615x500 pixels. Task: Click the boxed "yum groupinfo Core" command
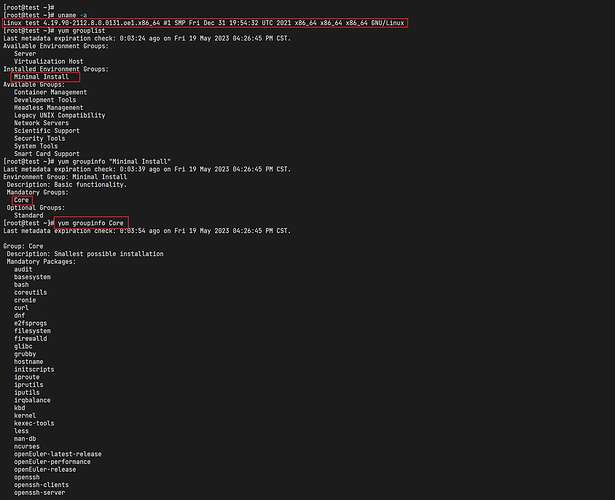click(92, 222)
